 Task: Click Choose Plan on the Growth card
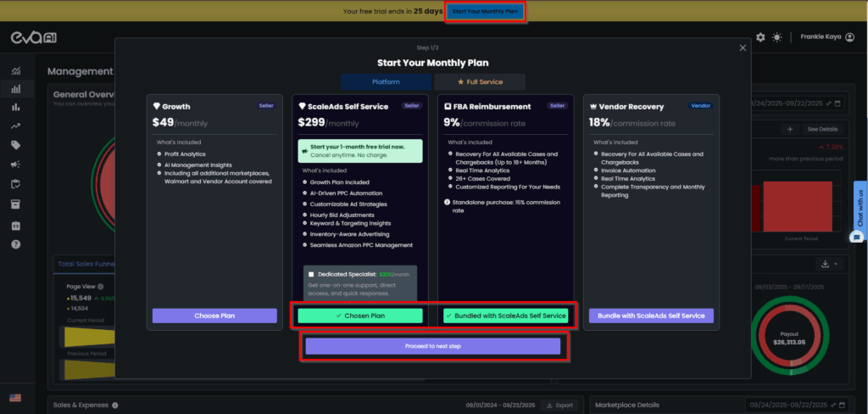tap(214, 316)
